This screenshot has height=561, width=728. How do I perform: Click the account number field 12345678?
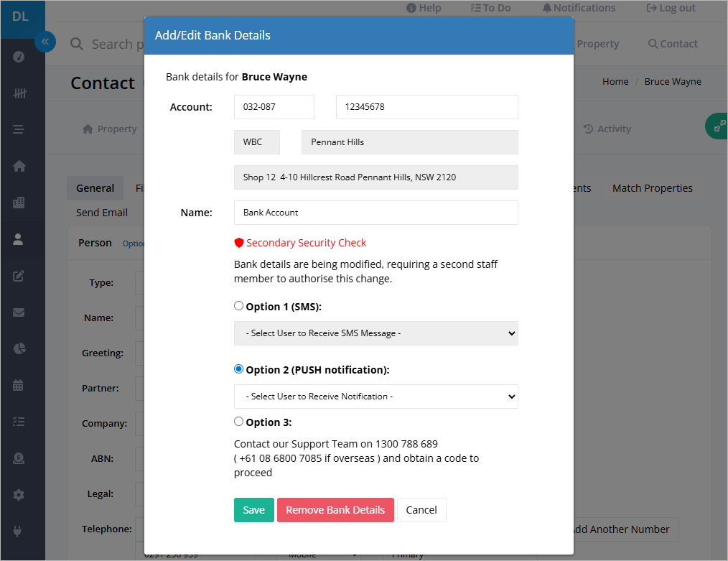point(426,107)
